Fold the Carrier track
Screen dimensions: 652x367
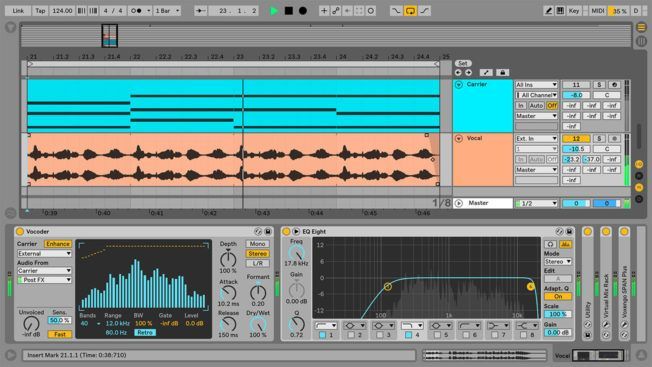pos(459,85)
